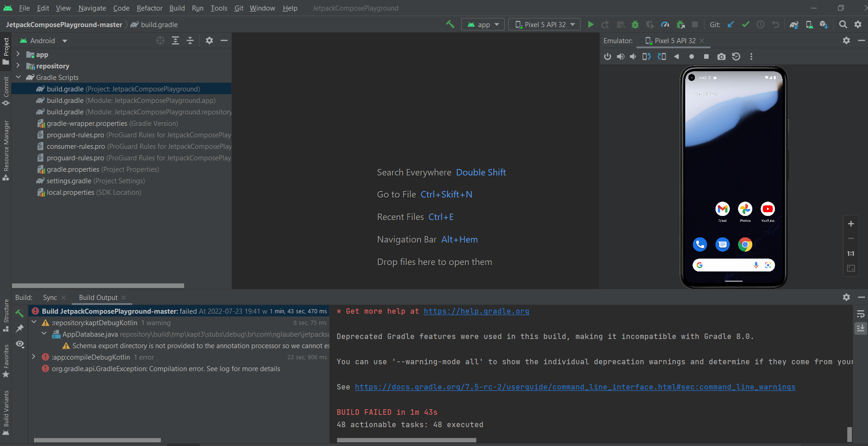Open the docs.gradle.org command line warnings link
This screenshot has height=446, width=868.
click(575, 387)
